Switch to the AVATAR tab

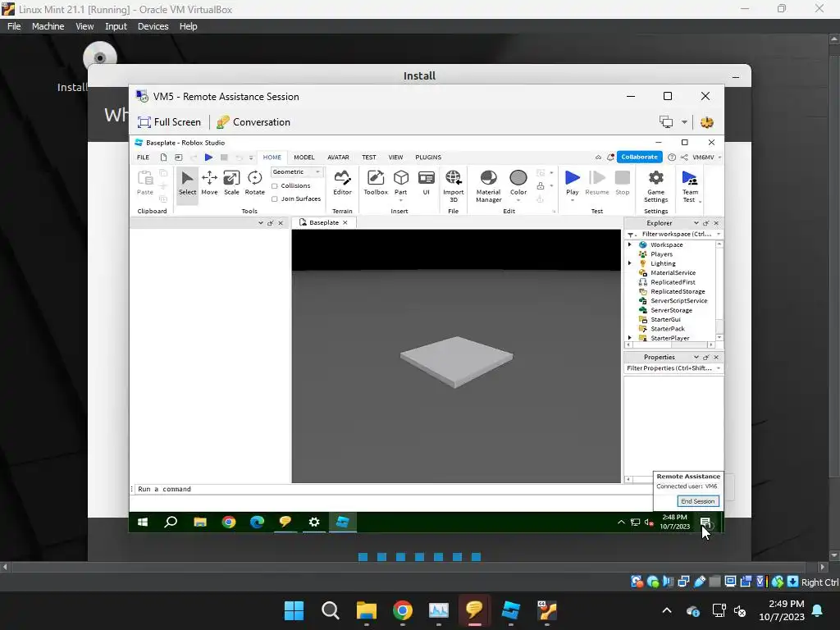tap(338, 157)
